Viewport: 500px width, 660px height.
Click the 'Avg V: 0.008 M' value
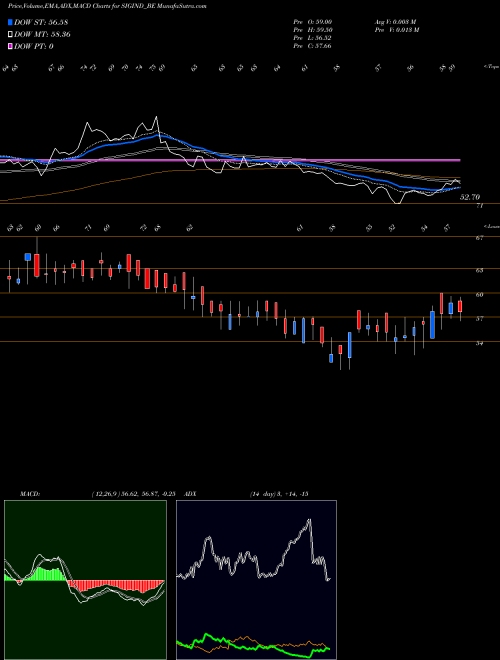[x=396, y=21]
